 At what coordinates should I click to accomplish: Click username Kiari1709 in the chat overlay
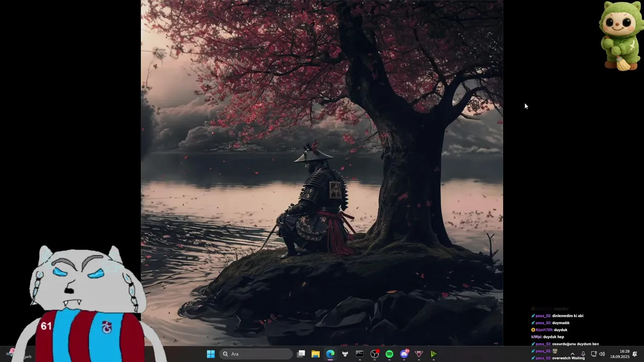[544, 330]
